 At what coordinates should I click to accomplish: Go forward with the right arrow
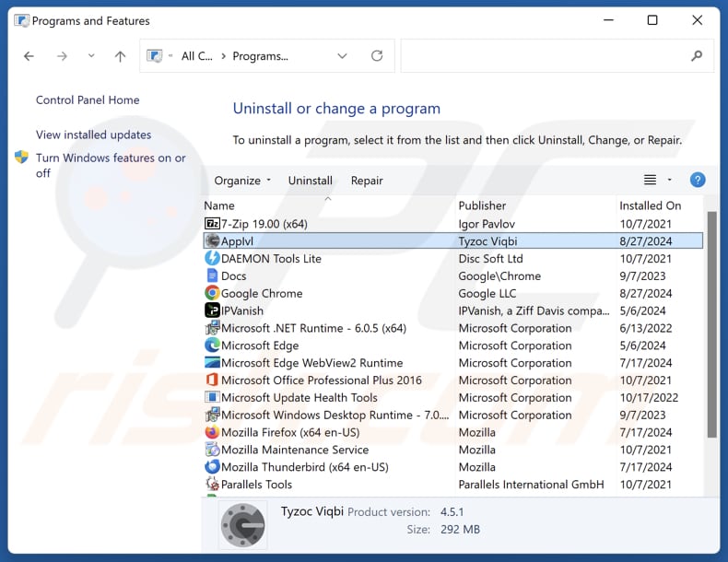click(x=62, y=56)
